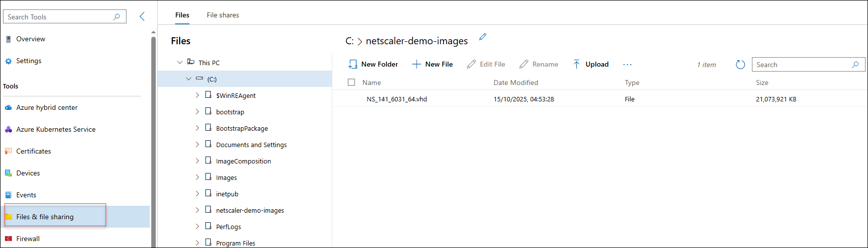
Task: Click the Settings gear icon
Action: 8,61
